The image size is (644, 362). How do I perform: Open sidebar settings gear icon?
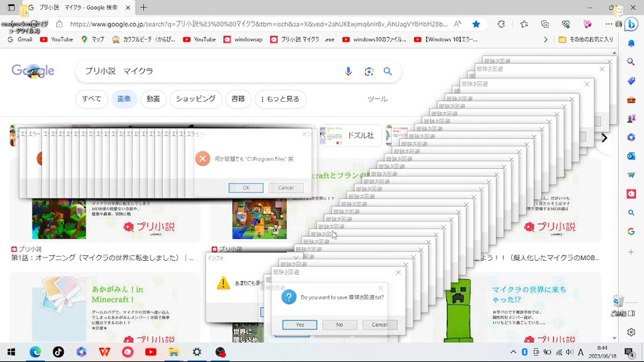[631, 332]
